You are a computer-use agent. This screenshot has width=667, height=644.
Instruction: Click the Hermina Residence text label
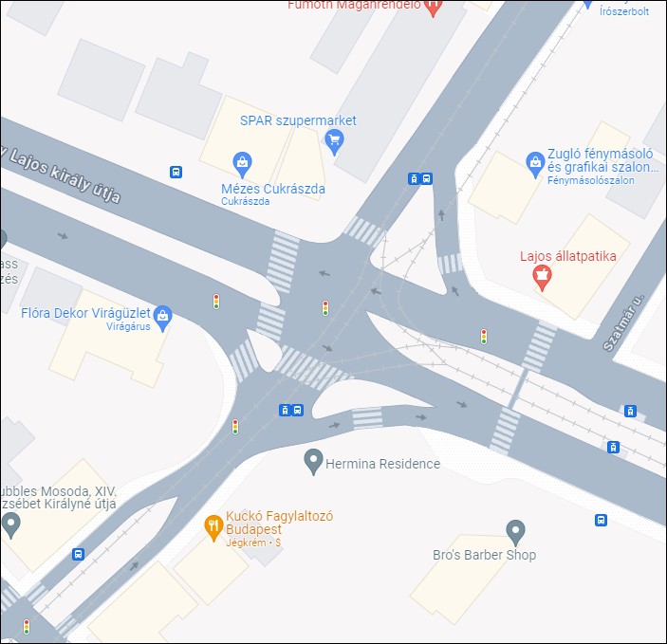(x=383, y=464)
